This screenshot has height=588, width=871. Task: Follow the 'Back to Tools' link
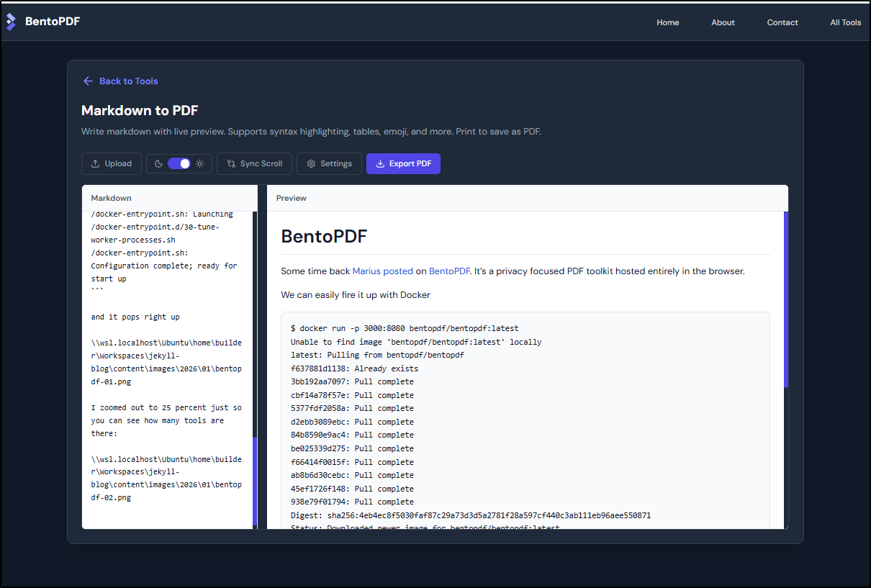pos(128,81)
